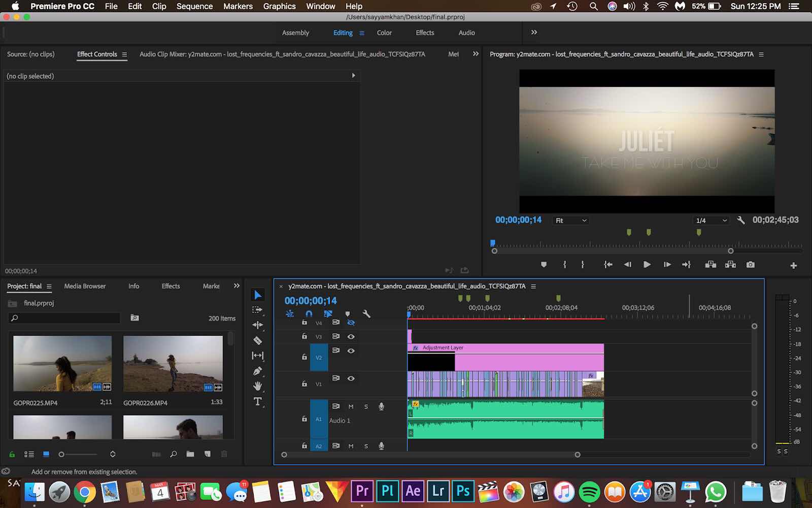Toggle Linked Selection in timeline
Viewport: 812px width, 508px height.
click(328, 314)
